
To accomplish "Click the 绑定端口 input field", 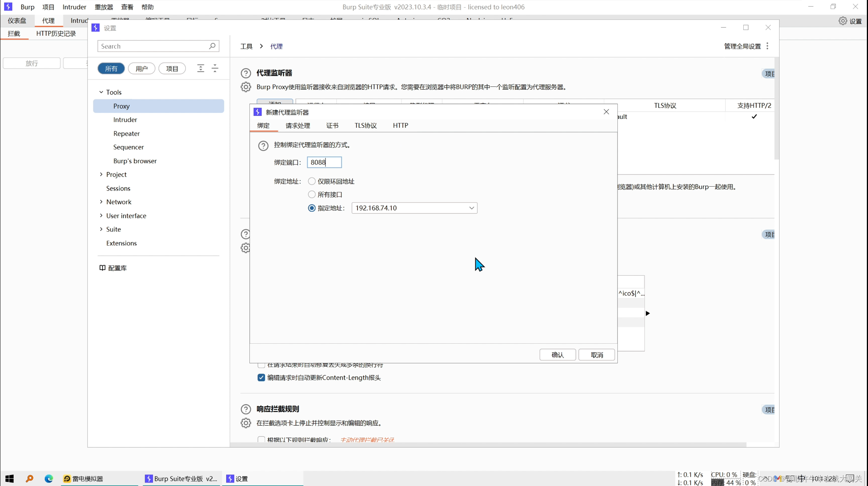I will pos(324,162).
